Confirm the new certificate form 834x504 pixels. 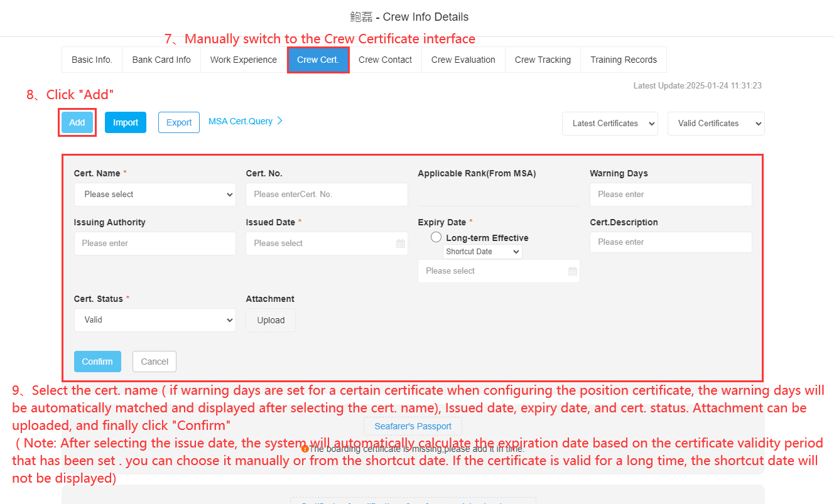pyautogui.click(x=97, y=362)
